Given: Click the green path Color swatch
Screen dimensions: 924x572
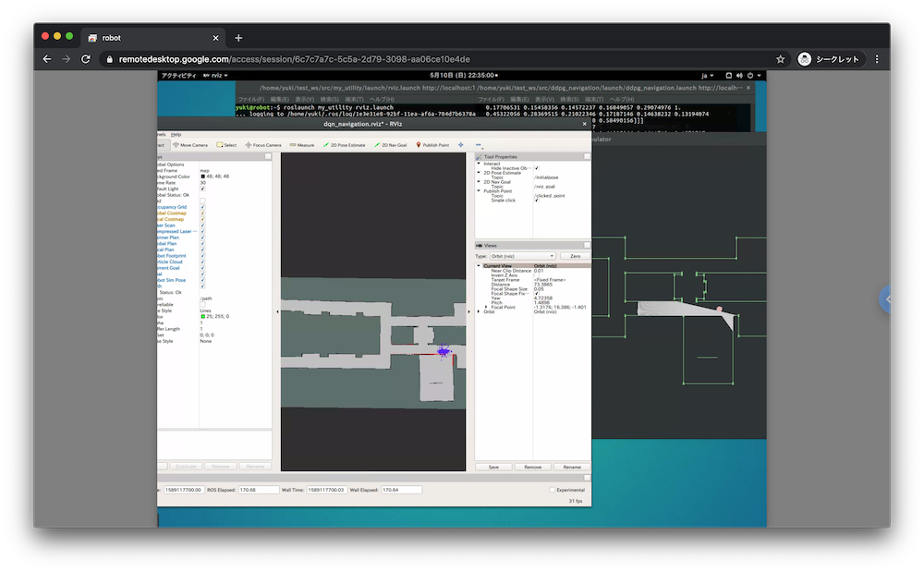Looking at the screenshot, I should pyautogui.click(x=202, y=316).
